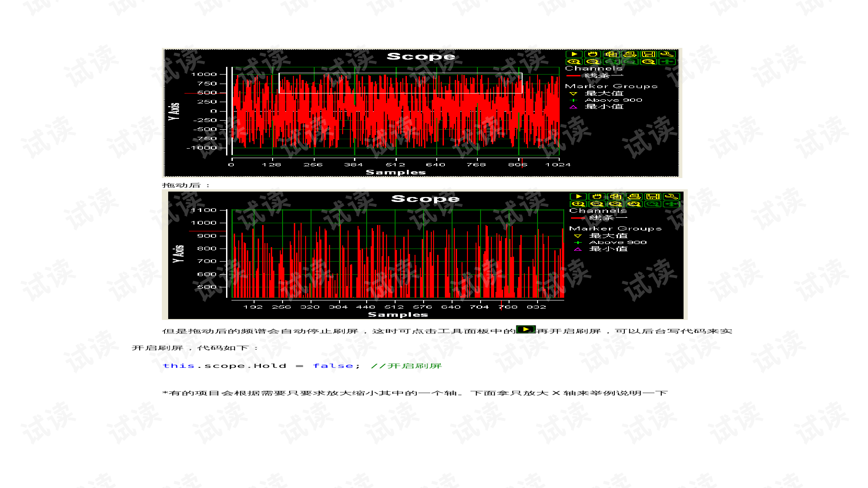The height and width of the screenshot is (488, 868).
Task: Click 'Above 900' marker group in lower Scope
Action: pyautogui.click(x=610, y=243)
